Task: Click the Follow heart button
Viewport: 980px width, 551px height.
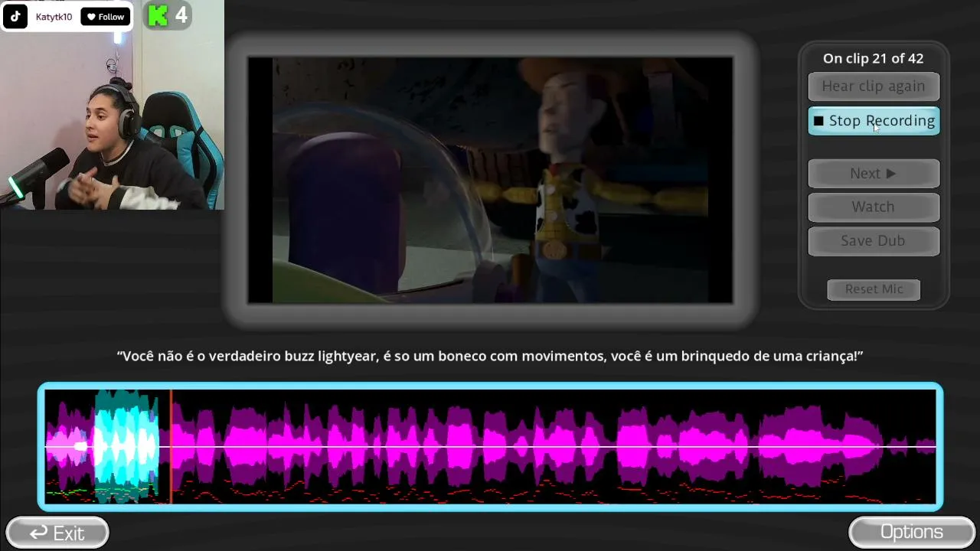Action: [106, 17]
